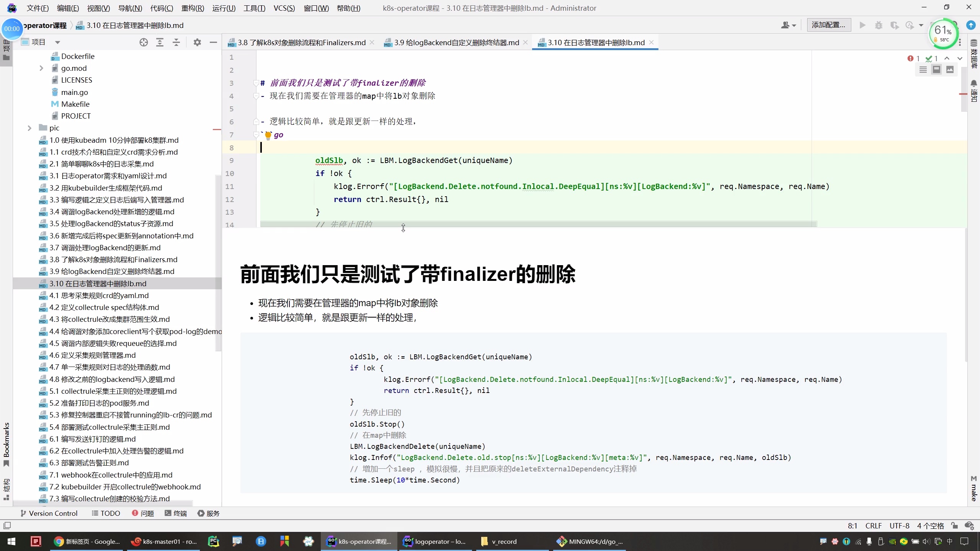Switch Markdown to preview-only mode
Image resolution: width=980 pixels, height=551 pixels.
(951, 70)
